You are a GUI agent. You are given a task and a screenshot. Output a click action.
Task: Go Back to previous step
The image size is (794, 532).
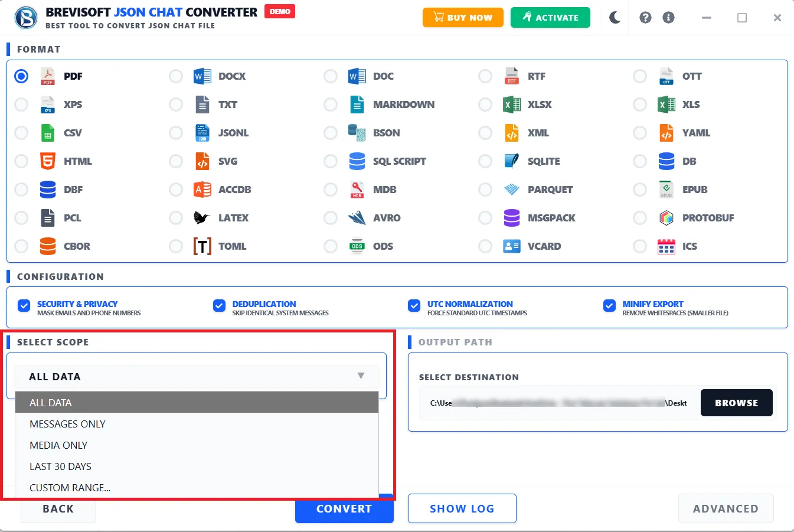coord(58,509)
